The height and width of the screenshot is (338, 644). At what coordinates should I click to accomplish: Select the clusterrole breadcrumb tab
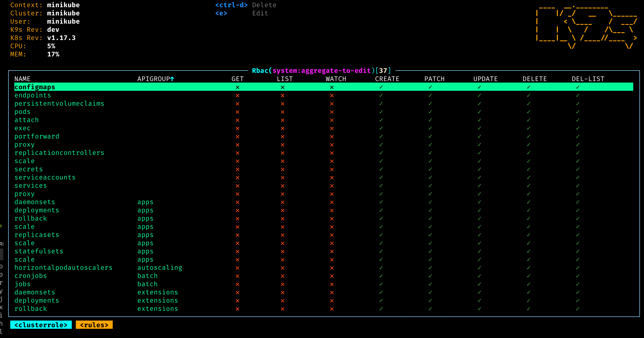[41, 325]
